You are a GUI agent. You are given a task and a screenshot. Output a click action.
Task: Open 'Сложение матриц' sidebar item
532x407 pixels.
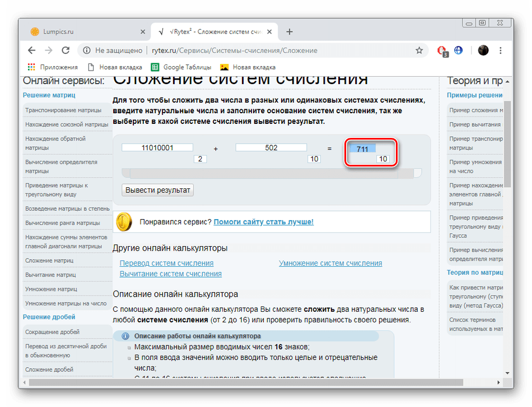tap(49, 261)
